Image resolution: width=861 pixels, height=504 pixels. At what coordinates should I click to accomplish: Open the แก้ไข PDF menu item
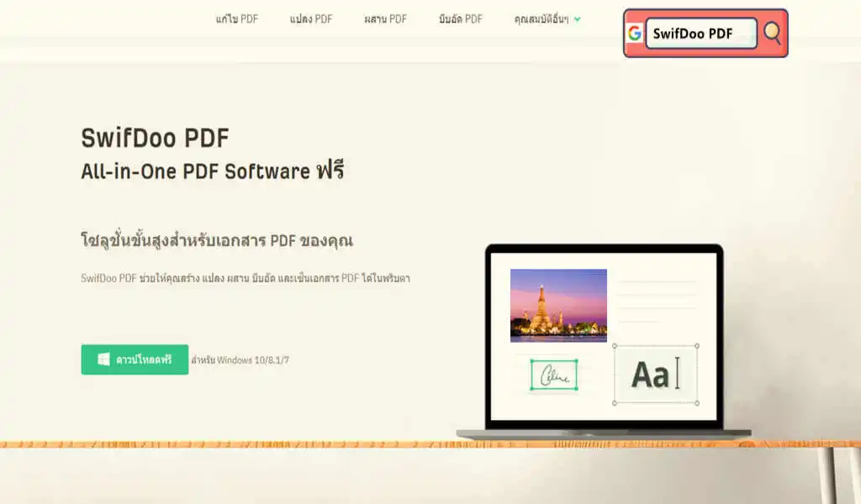tap(236, 19)
